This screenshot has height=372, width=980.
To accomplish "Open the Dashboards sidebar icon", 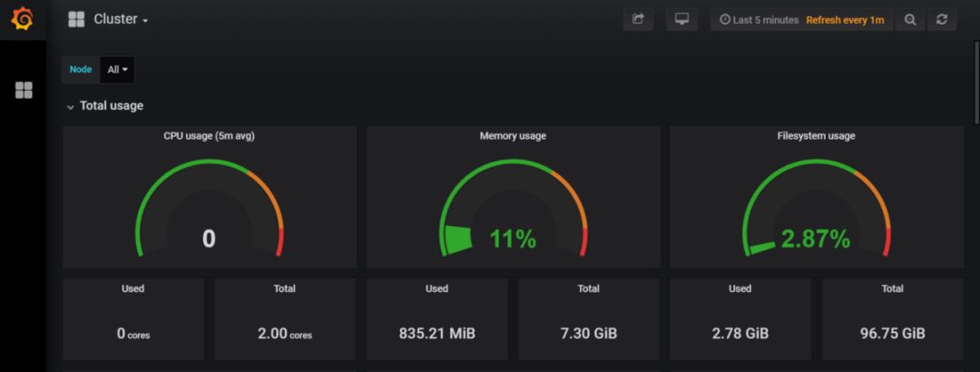I will tap(24, 90).
